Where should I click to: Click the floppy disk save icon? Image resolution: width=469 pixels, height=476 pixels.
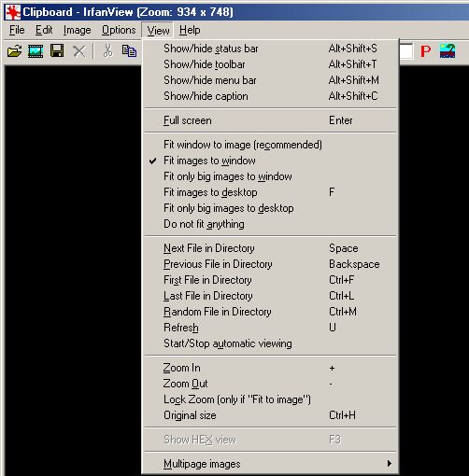pos(57,50)
